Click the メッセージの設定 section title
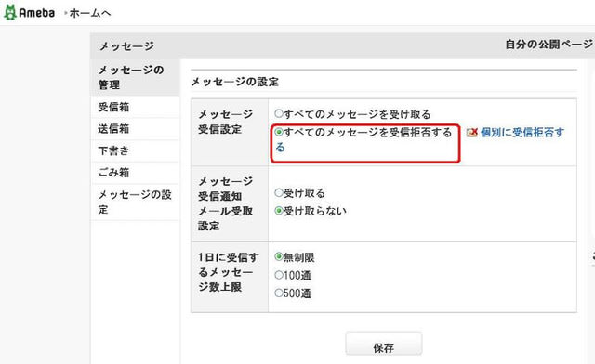 tap(235, 82)
